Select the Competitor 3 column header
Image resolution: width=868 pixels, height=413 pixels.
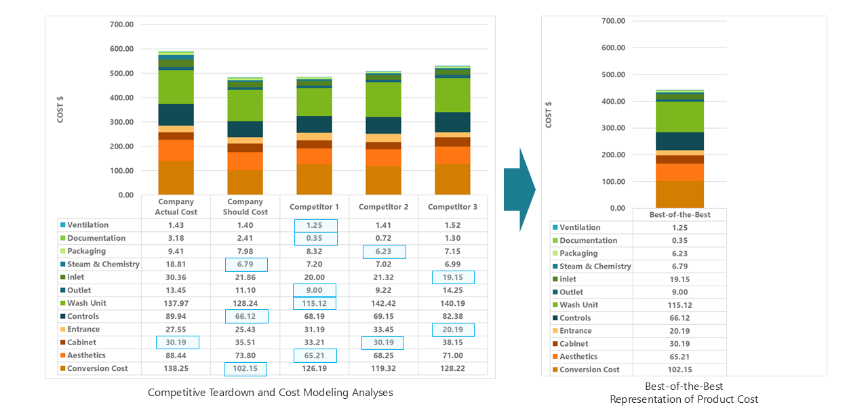coord(453,206)
